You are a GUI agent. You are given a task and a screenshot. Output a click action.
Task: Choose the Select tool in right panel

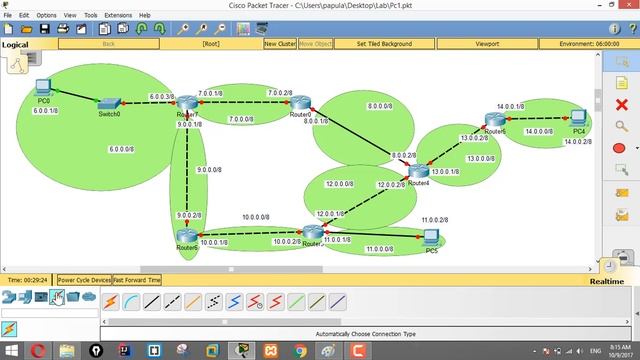[x=622, y=62]
